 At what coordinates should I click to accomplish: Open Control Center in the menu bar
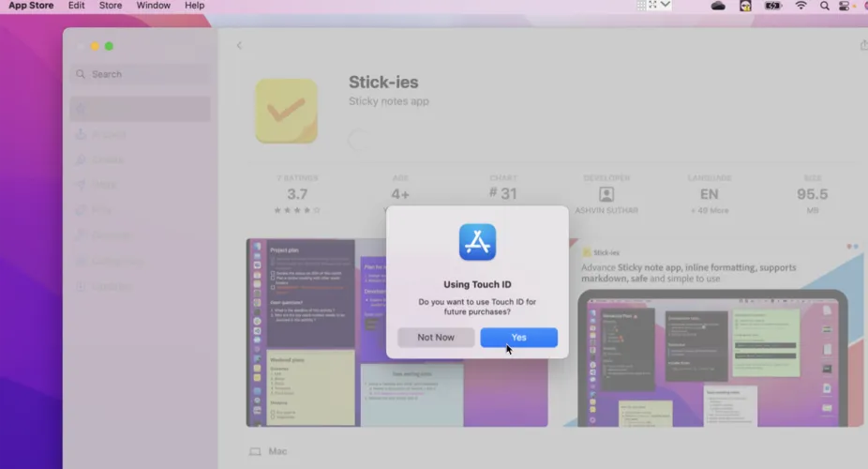click(x=844, y=6)
